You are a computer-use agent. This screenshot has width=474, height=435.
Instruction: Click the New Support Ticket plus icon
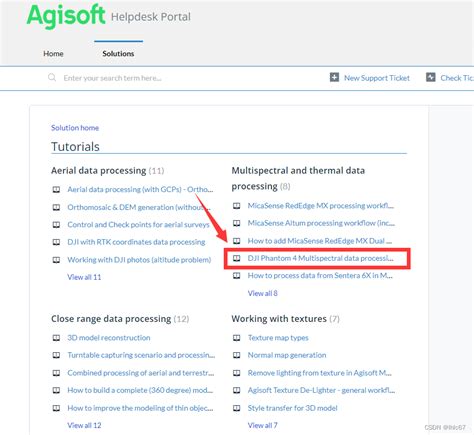coord(334,77)
